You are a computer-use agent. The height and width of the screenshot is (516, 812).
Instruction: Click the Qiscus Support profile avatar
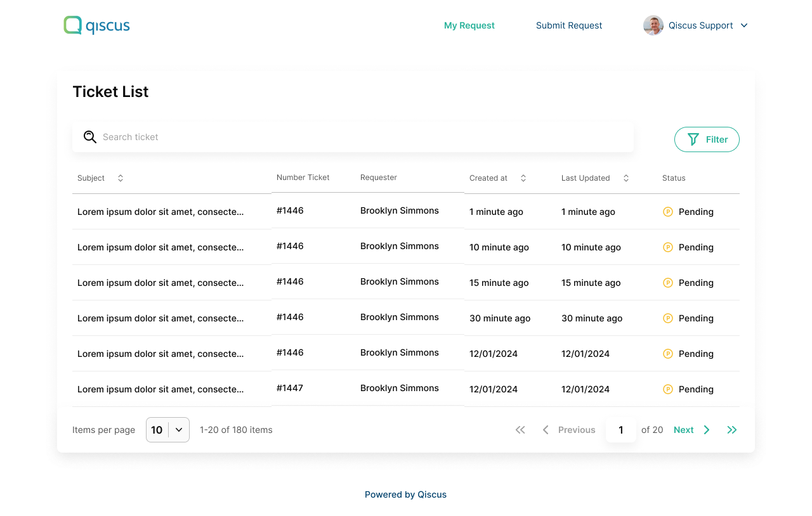pyautogui.click(x=653, y=25)
